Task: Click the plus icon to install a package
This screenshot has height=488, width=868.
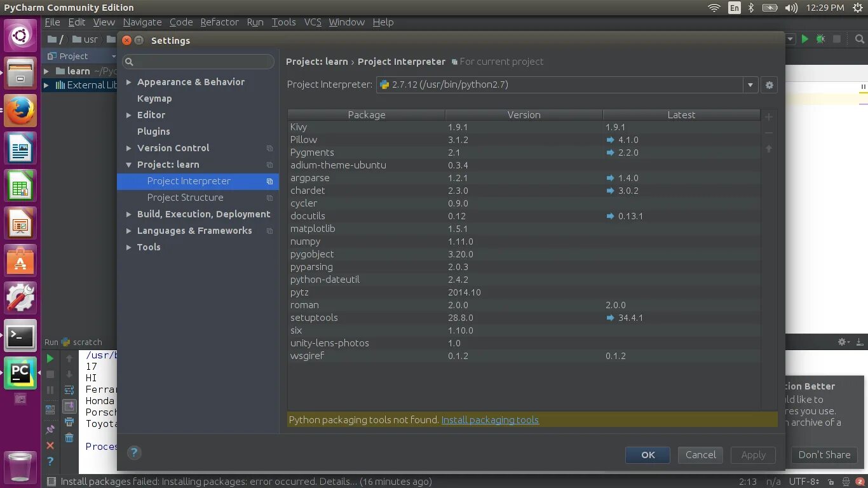Action: click(769, 117)
